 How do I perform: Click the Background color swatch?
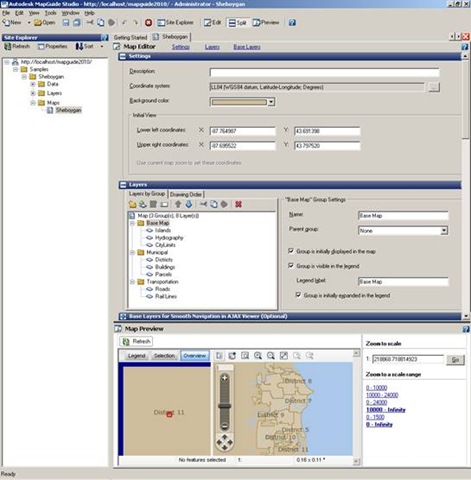coord(239,102)
